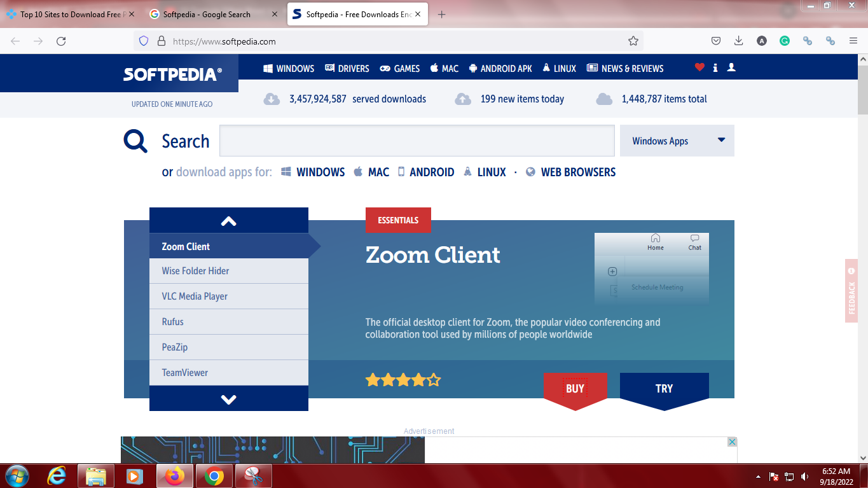Viewport: 868px width, 488px height.
Task: Click the forward arrow in the browser toolbar
Action: pos(38,41)
